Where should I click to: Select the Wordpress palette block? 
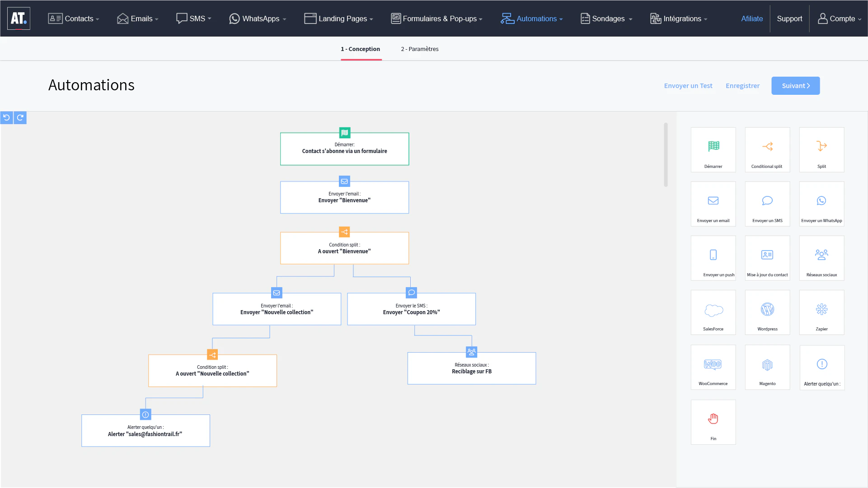pyautogui.click(x=767, y=312)
